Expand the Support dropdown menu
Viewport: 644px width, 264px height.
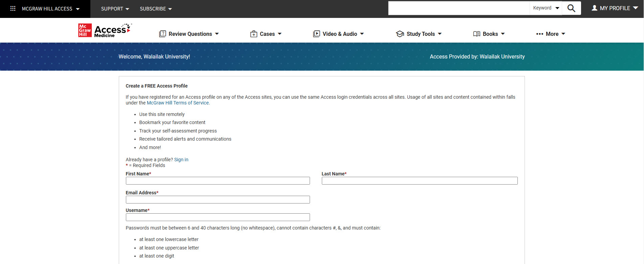pos(115,9)
